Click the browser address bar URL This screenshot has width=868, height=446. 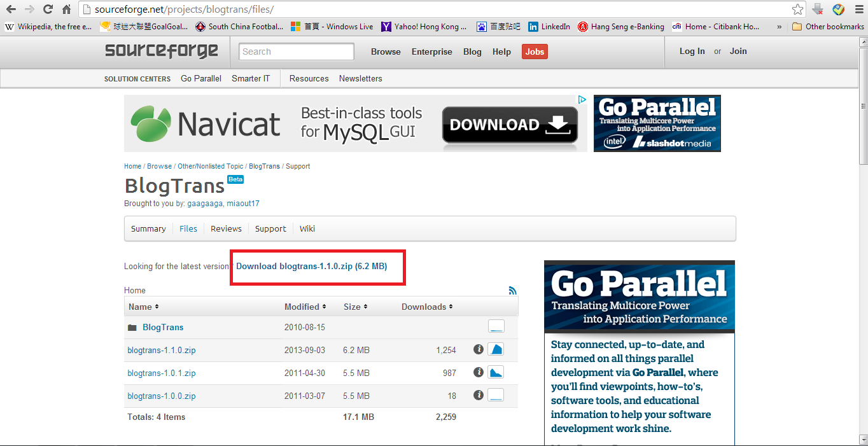[x=185, y=10]
